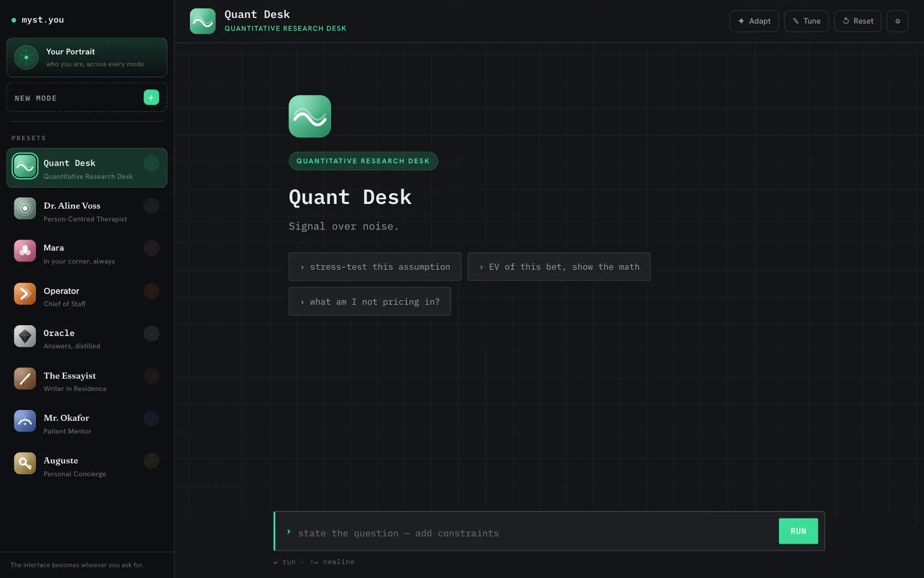Click the Your Portrait radial icon

tap(26, 57)
